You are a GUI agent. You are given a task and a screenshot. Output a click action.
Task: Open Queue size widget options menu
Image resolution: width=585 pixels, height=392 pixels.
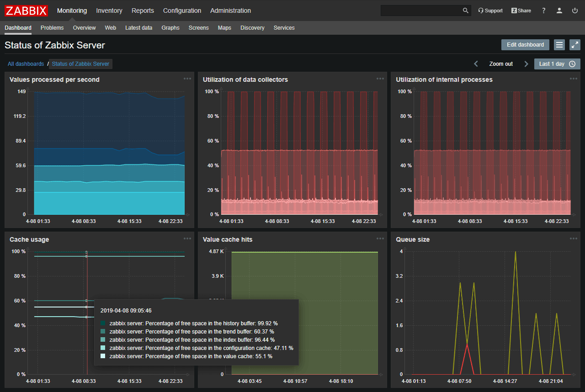pyautogui.click(x=573, y=238)
